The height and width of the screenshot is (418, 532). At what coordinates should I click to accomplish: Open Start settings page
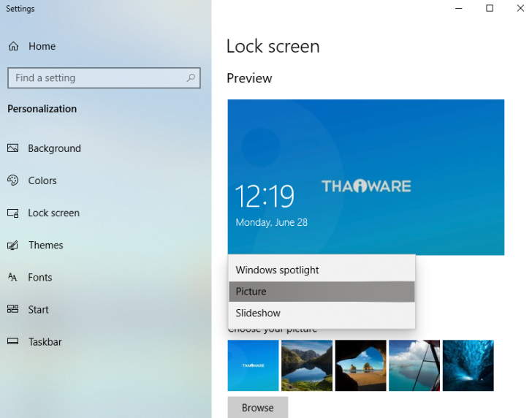38,309
